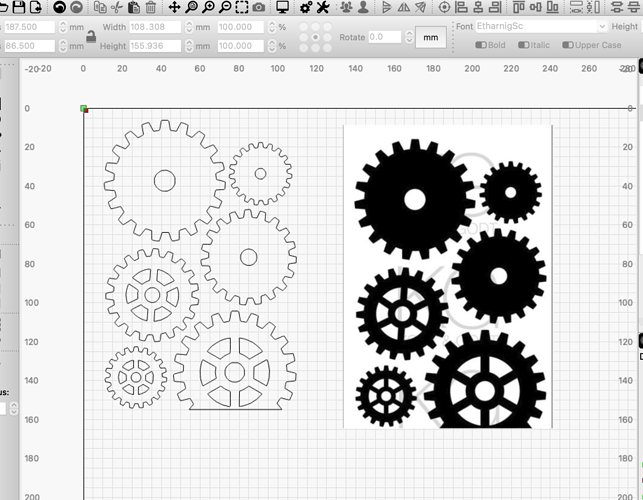Step the 187.500 position value stepper
The image size is (643, 500).
[x=63, y=27]
